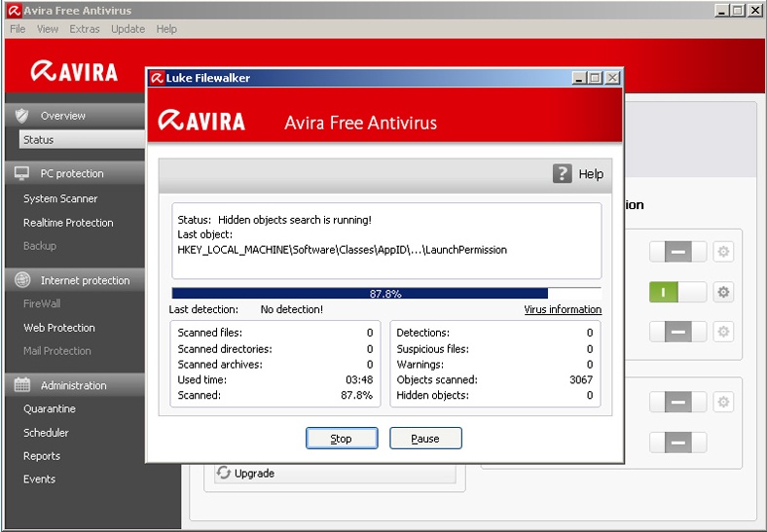Open settings gear beside the top toggle
Screen dimensions: 767x532
[x=723, y=252]
